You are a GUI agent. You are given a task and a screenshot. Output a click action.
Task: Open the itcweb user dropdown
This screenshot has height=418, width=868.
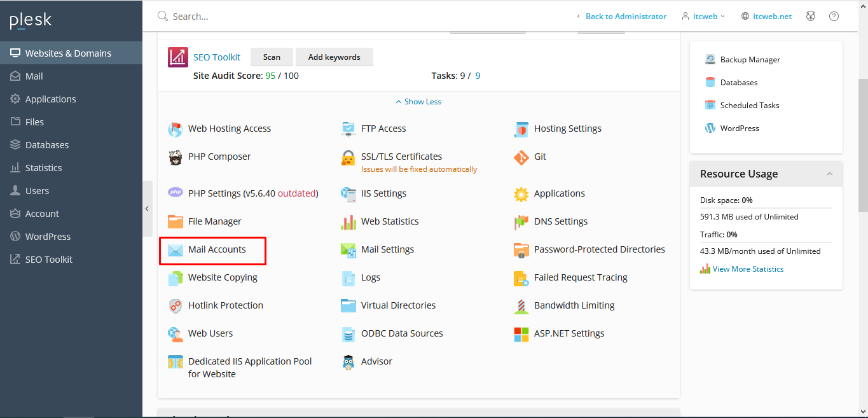703,17
